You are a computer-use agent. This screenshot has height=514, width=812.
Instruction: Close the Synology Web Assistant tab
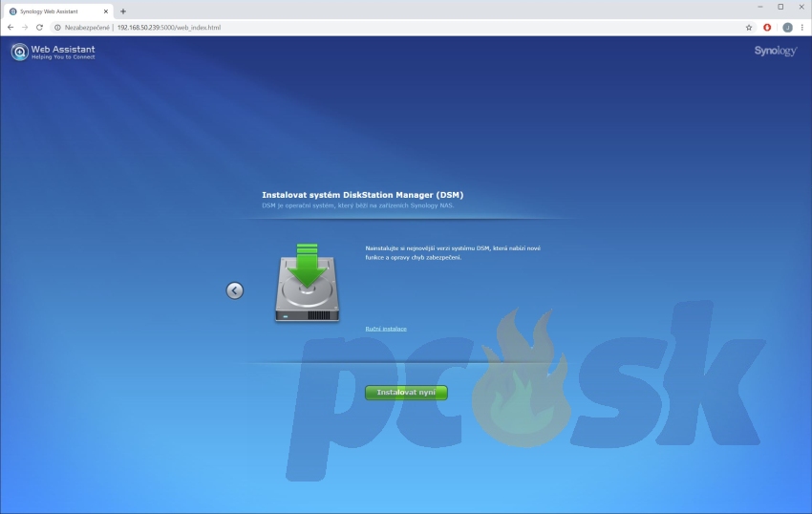pyautogui.click(x=106, y=11)
